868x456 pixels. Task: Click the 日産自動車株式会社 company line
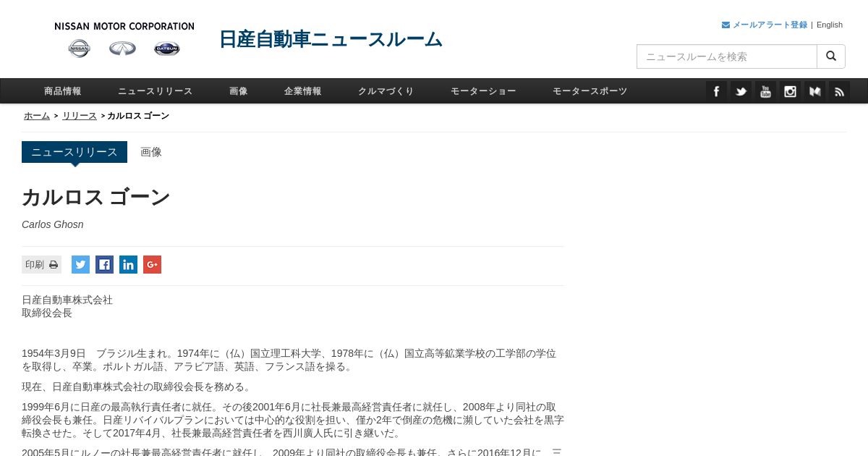point(67,300)
